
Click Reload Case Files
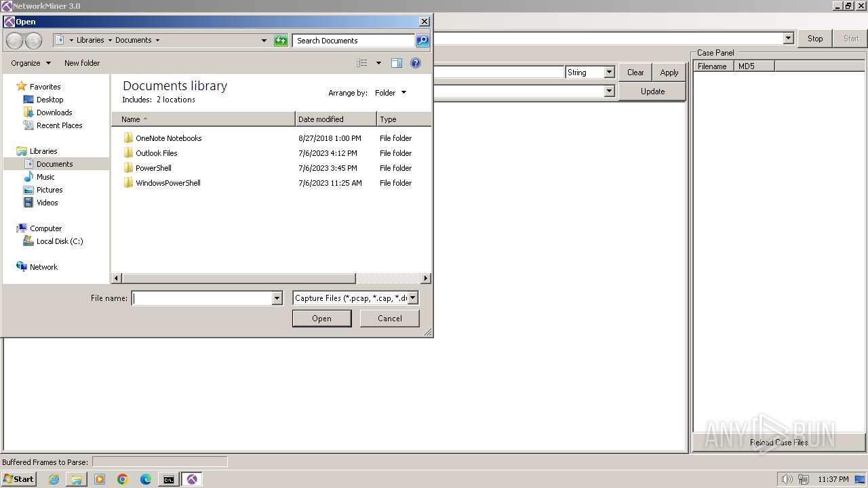coord(778,443)
